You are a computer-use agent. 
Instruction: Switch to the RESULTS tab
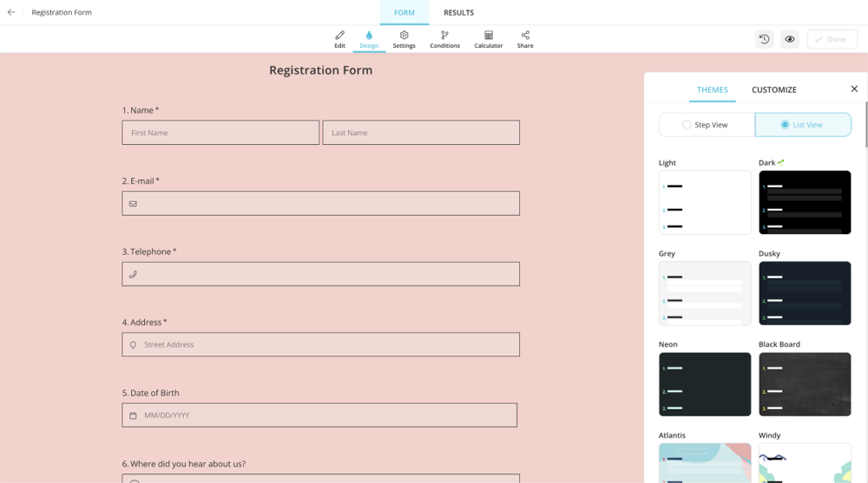point(458,13)
